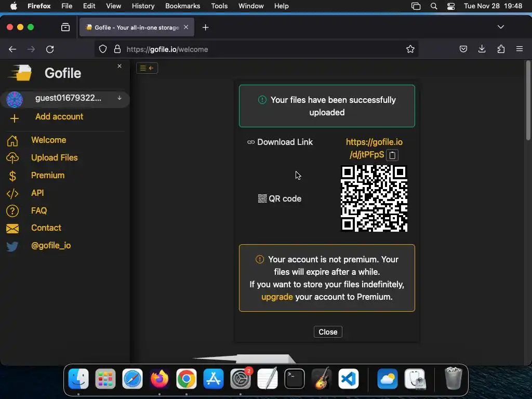Copy download link with clipboard icon

coord(392,155)
